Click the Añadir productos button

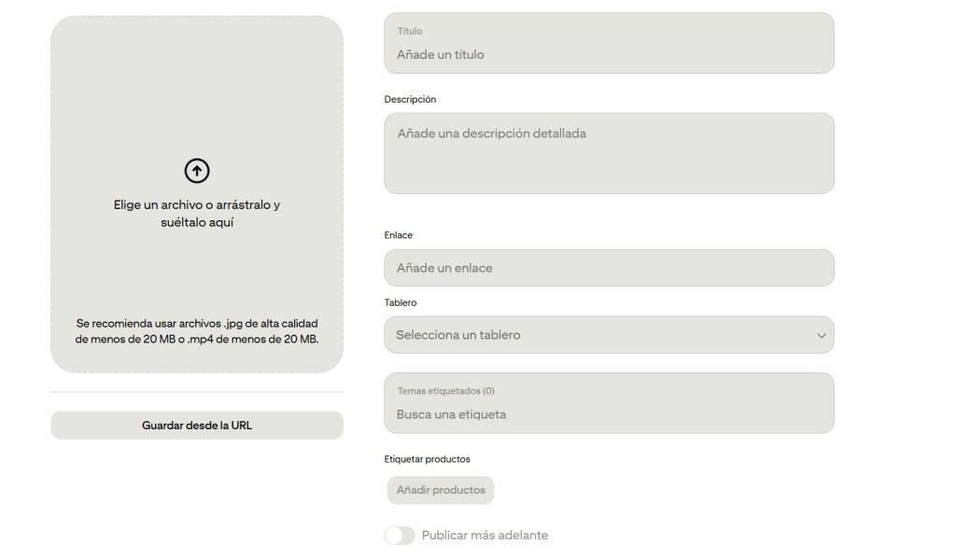pyautogui.click(x=440, y=490)
